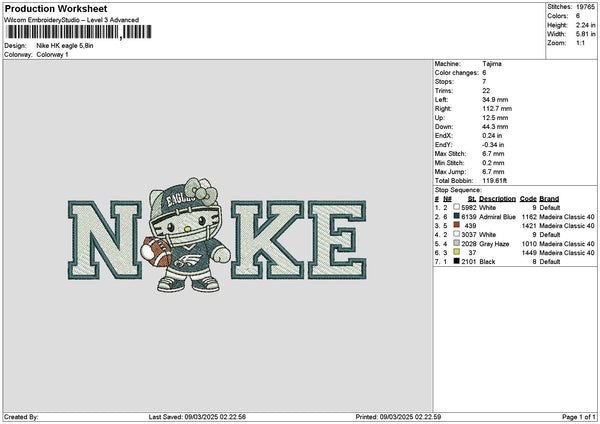Click the 'Nike HK eagle 5,8in' design name
This screenshot has height=424, width=600.
(x=65, y=46)
